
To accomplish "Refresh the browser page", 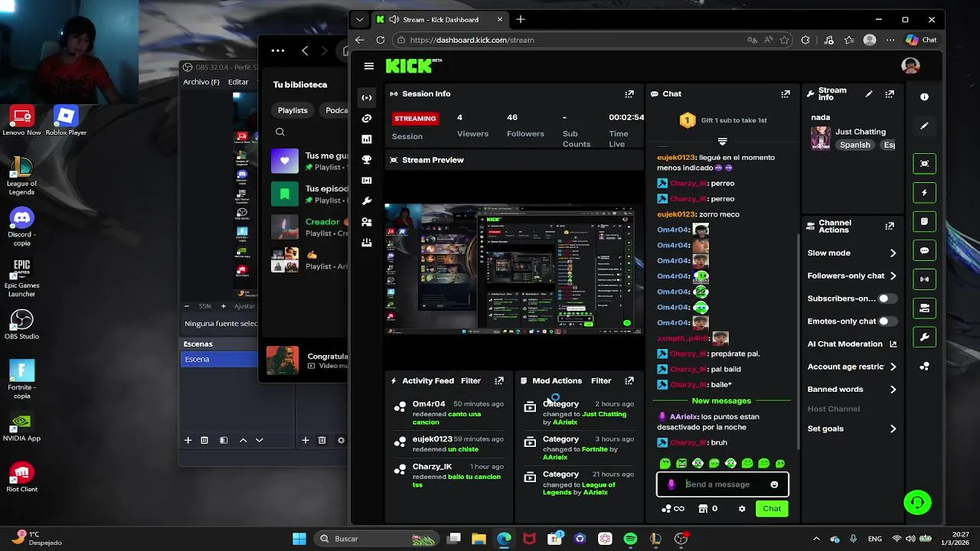I will click(381, 40).
